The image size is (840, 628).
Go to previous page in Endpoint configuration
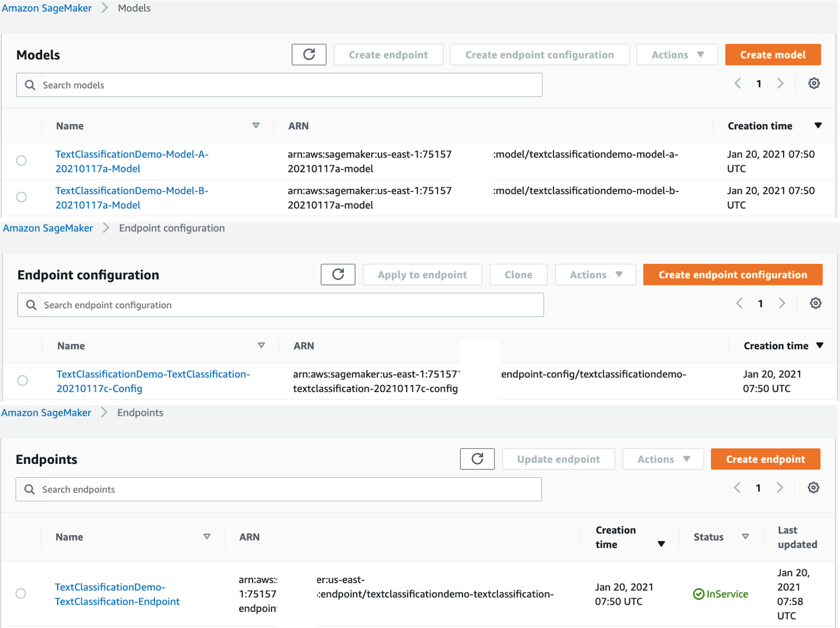click(739, 303)
